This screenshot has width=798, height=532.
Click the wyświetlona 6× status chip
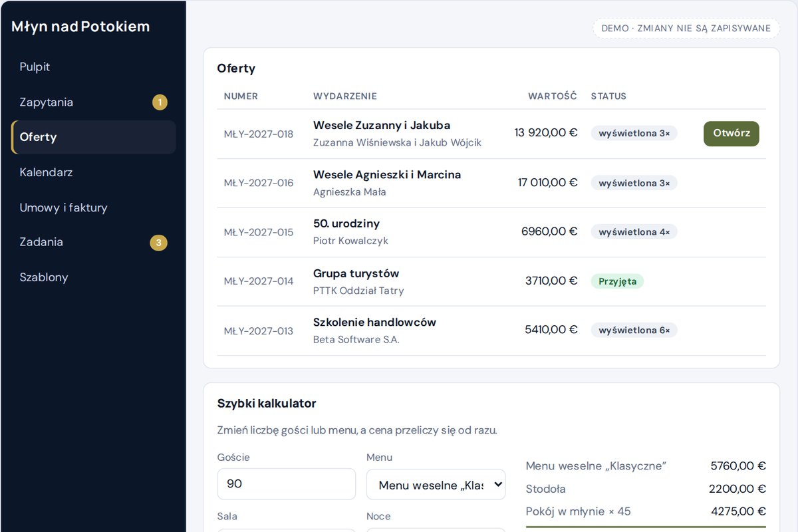634,331
